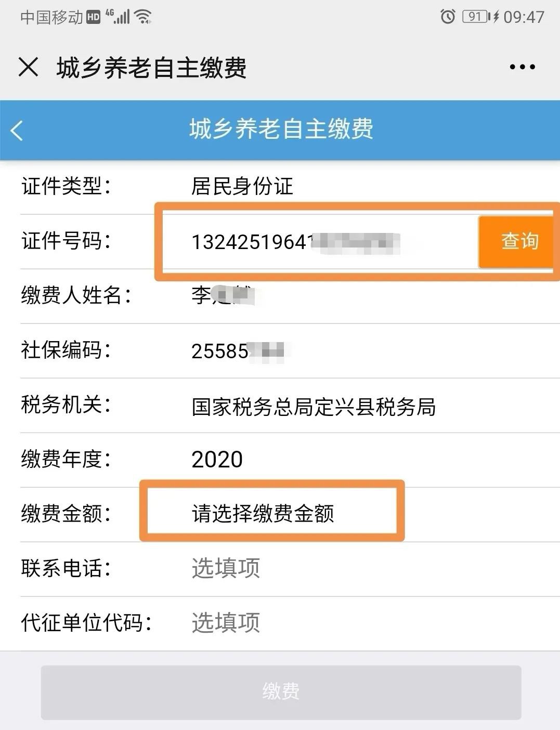Tap the battery level indicator
Image resolution: width=560 pixels, height=730 pixels.
[476, 17]
